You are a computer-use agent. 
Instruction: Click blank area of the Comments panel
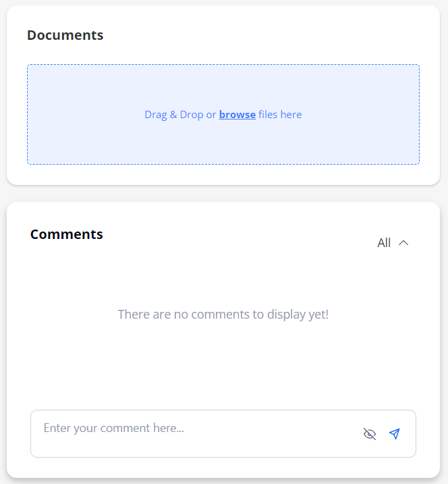tap(223, 365)
